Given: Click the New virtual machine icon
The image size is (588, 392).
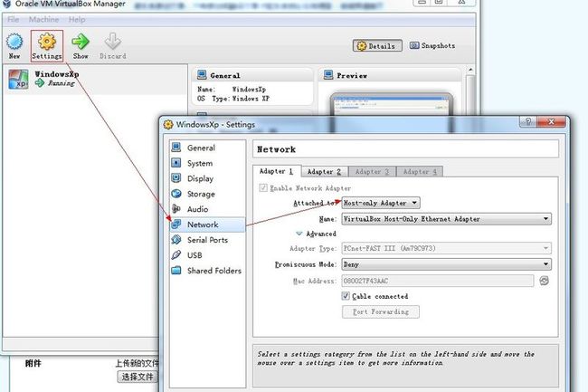Looking at the screenshot, I should click(x=14, y=42).
